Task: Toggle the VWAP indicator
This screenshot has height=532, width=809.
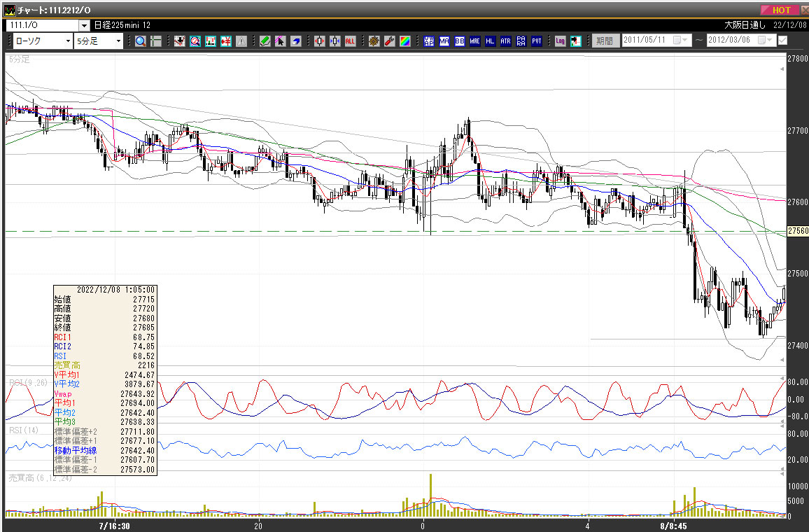Action: (x=429, y=41)
